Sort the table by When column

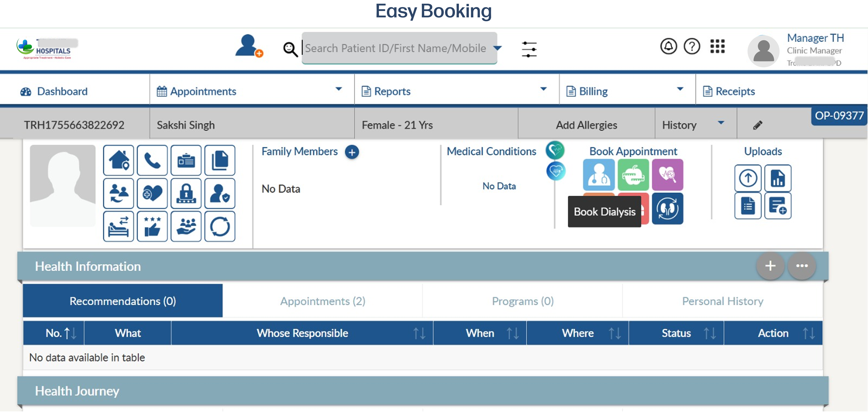pos(513,333)
